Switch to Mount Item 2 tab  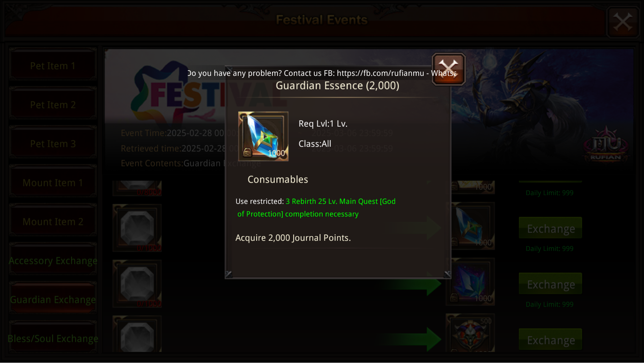tap(53, 222)
